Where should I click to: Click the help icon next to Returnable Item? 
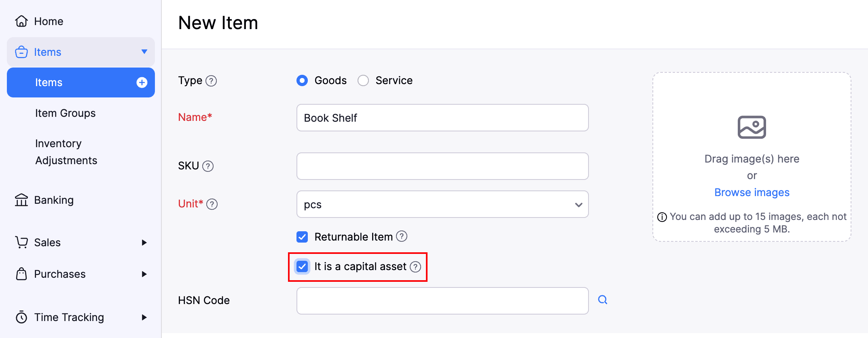(402, 237)
